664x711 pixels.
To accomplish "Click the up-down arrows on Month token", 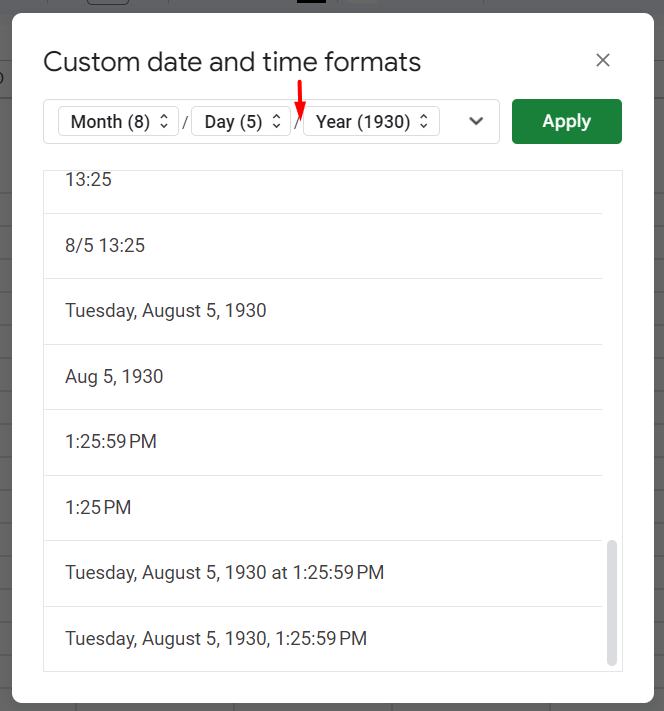I will pos(164,121).
